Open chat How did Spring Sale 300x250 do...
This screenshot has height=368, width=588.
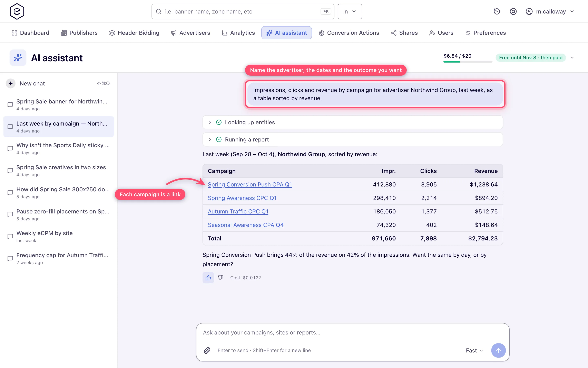59,193
